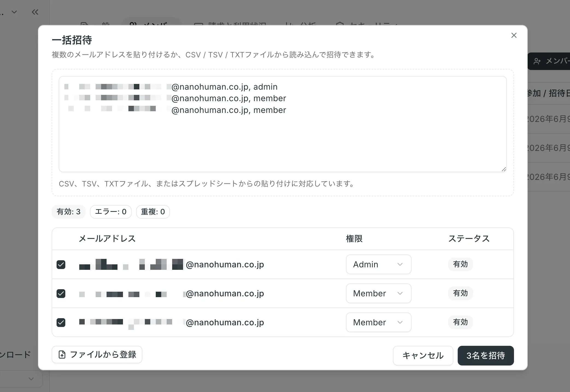Open the third row's Member 権限 dropdown
This screenshot has width=570, height=392.
[x=378, y=322]
